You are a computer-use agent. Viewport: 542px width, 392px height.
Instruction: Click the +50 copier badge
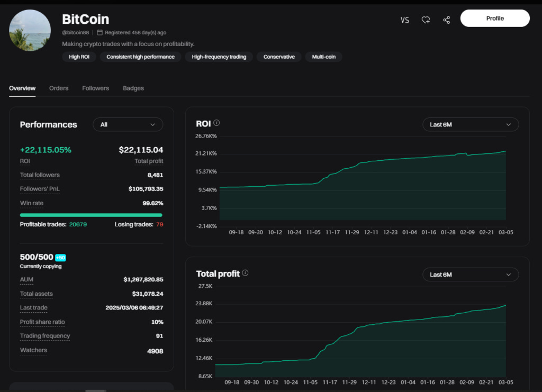[60, 258]
